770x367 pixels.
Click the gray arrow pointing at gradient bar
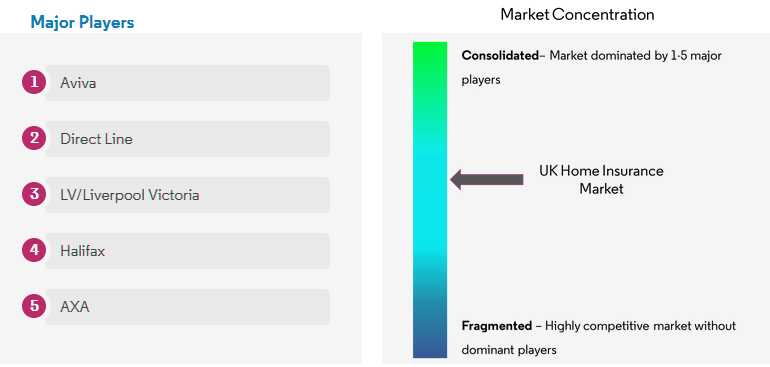[487, 179]
